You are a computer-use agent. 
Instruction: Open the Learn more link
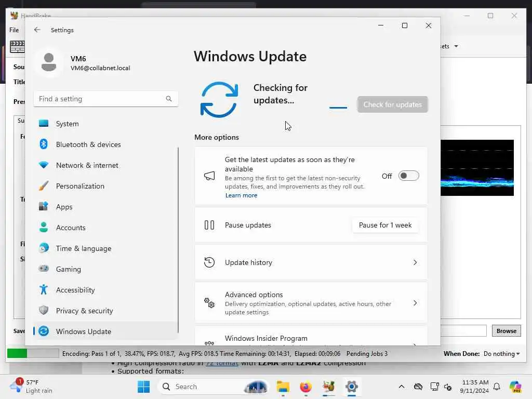click(x=241, y=195)
